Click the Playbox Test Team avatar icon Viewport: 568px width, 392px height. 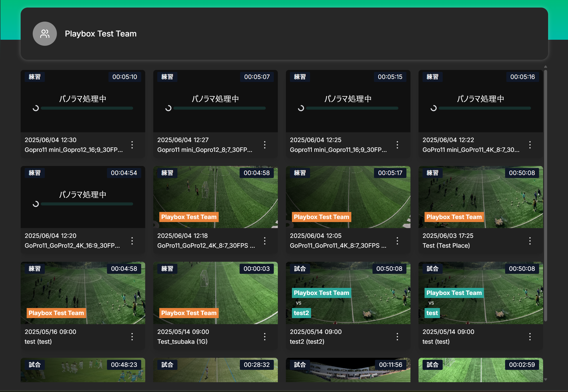coord(45,34)
